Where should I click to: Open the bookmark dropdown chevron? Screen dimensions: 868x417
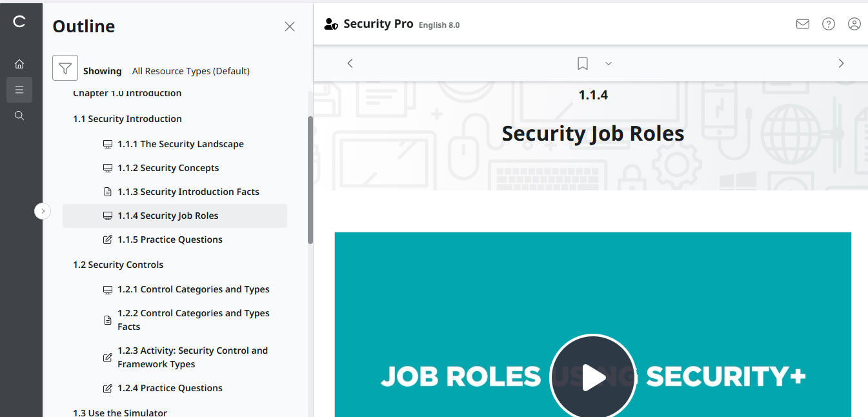[x=607, y=63]
